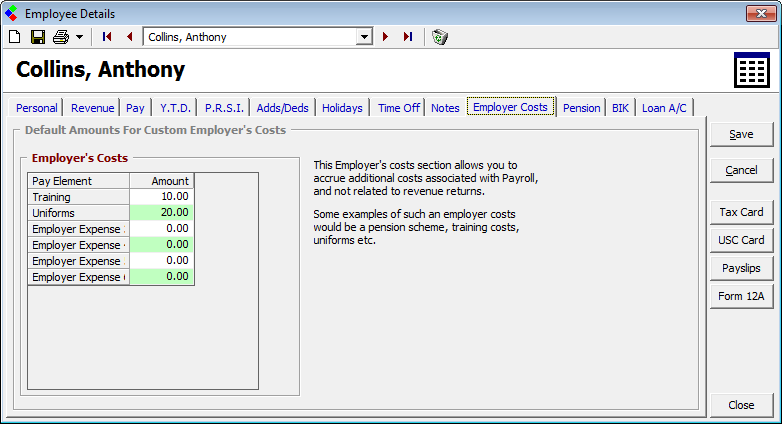
Task: Select the Holidays tab
Action: pyautogui.click(x=342, y=108)
